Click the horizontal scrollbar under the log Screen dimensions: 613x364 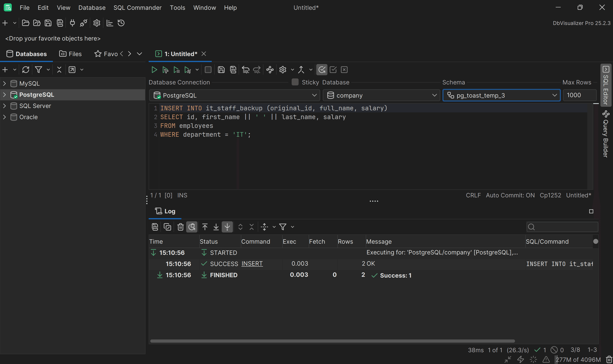332,341
